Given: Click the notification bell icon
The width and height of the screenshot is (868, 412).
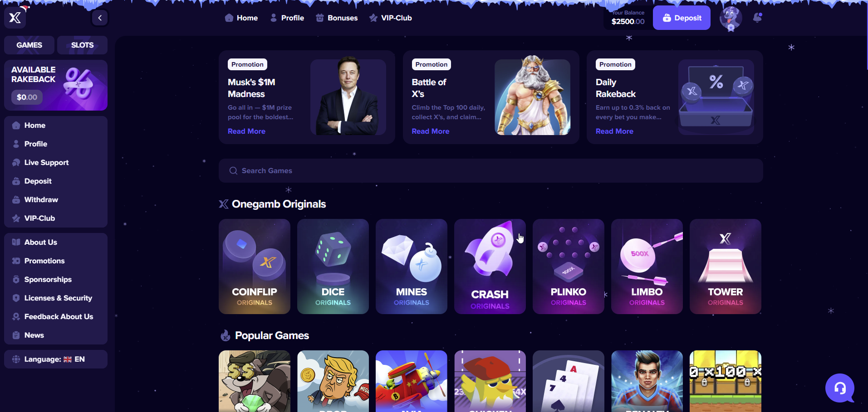Looking at the screenshot, I should coord(757,18).
